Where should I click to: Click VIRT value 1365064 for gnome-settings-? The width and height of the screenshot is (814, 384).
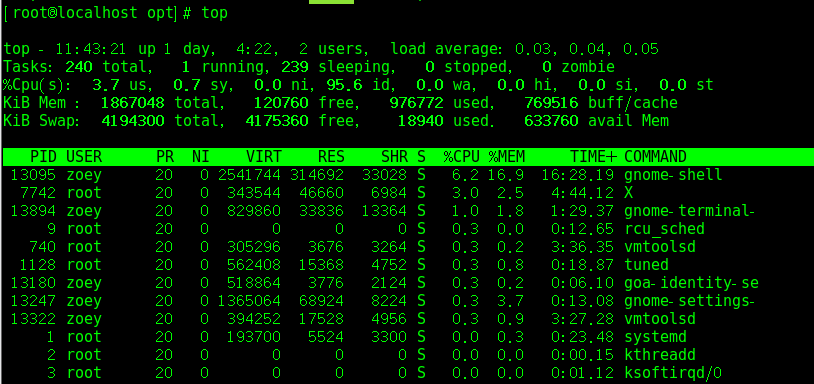[249, 301]
